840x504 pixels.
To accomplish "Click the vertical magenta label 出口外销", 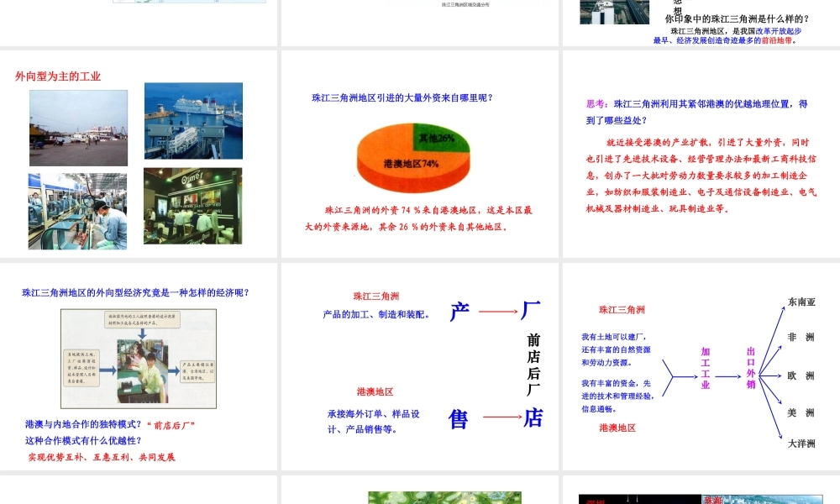I will (751, 368).
